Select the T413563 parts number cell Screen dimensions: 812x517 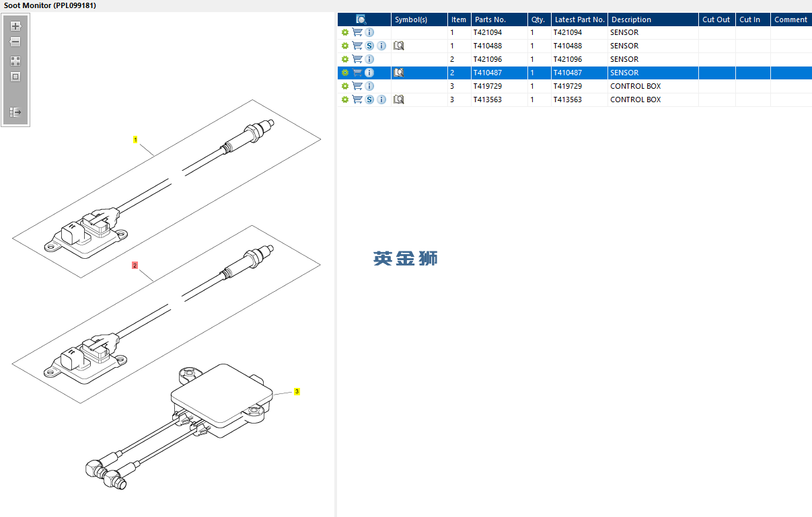click(x=499, y=100)
